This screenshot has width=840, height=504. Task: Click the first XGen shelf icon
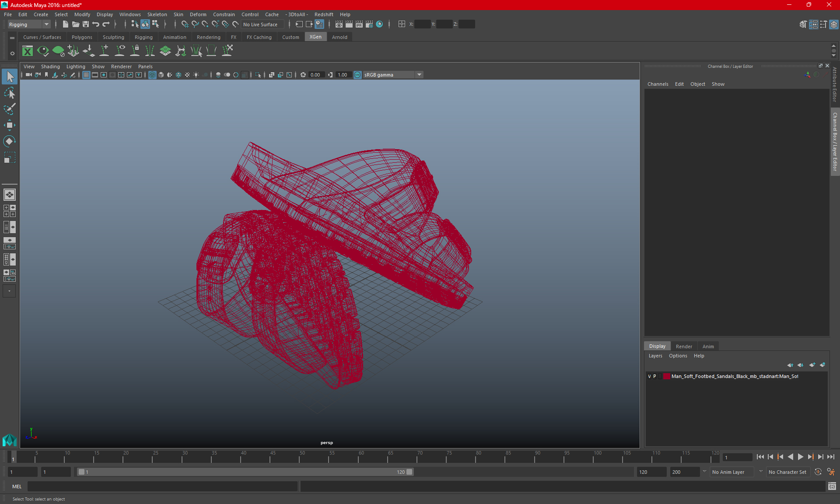[x=28, y=51]
